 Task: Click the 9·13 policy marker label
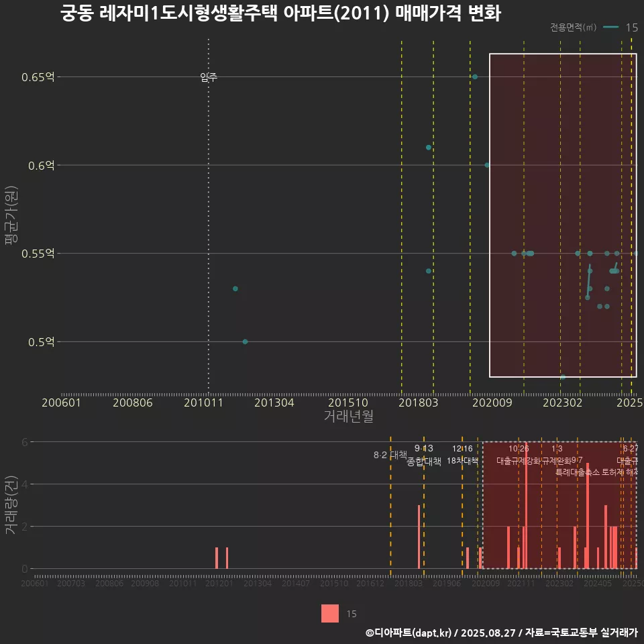point(424,448)
